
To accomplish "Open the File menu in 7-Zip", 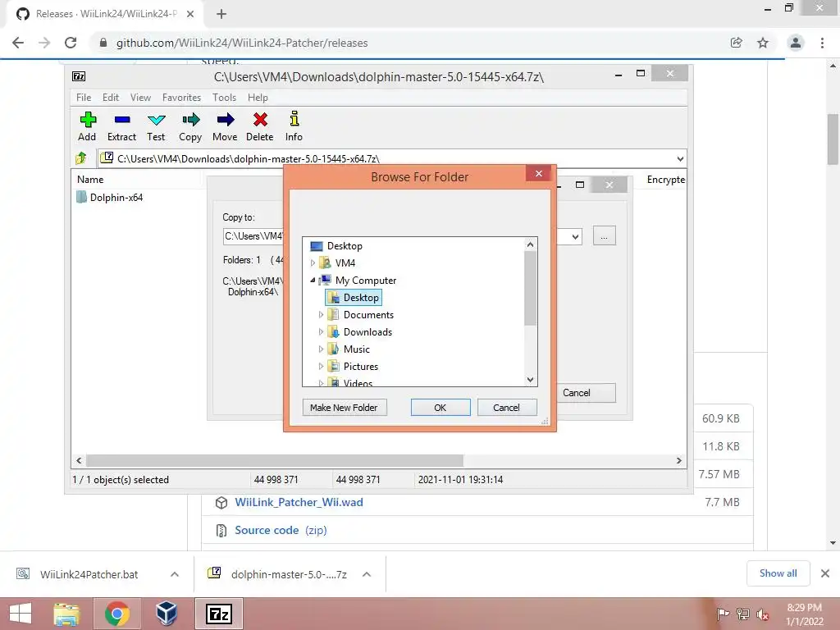I will click(84, 98).
